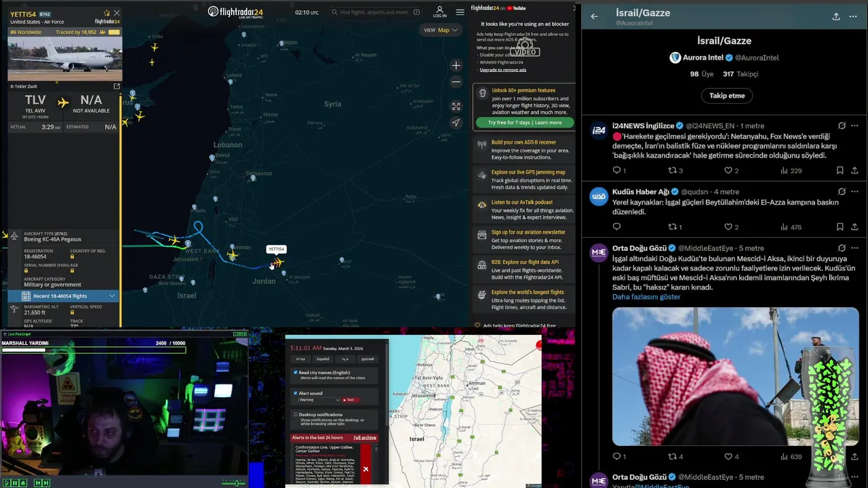Adjust the Live Feed player volume slider
The image size is (868, 488).
tap(234, 483)
